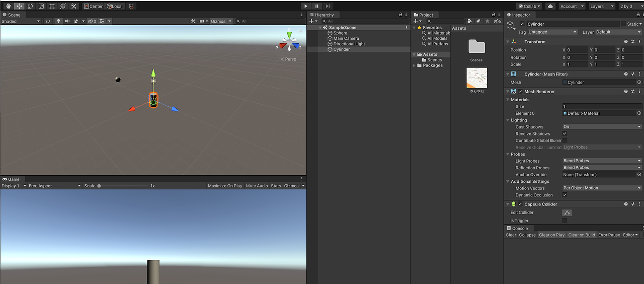Open Unity cloud services

[550, 6]
